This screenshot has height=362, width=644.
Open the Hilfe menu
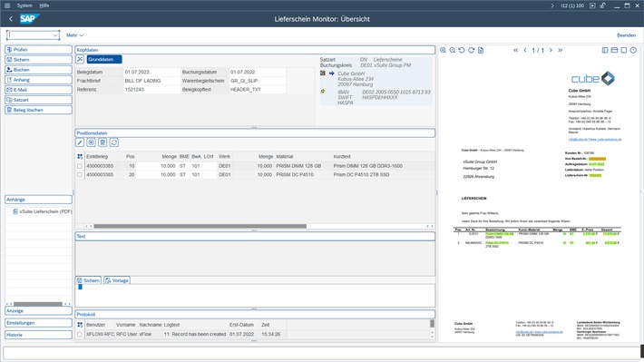tap(44, 5)
